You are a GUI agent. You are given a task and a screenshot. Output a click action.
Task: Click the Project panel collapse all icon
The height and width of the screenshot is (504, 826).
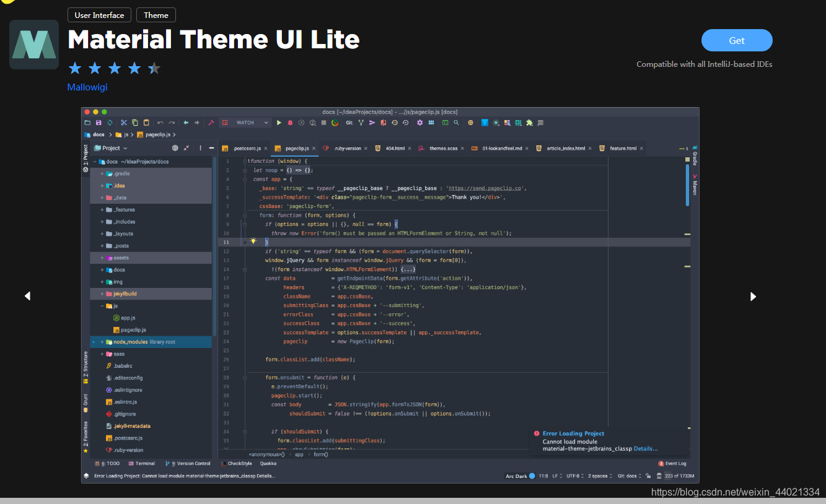tap(187, 148)
